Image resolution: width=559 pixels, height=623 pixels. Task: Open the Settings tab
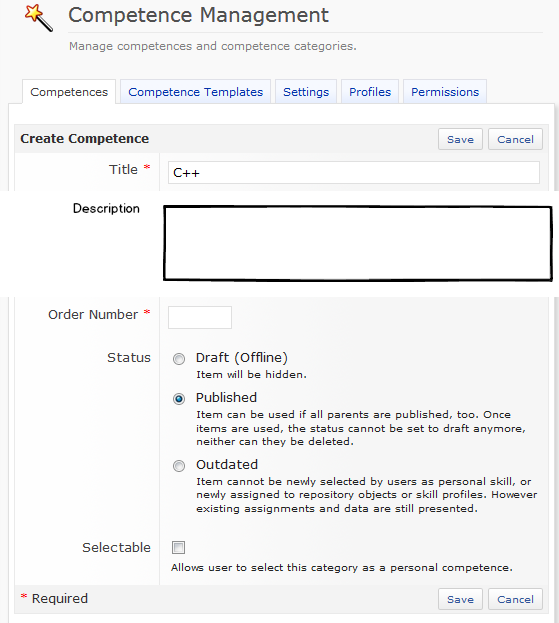click(x=306, y=92)
